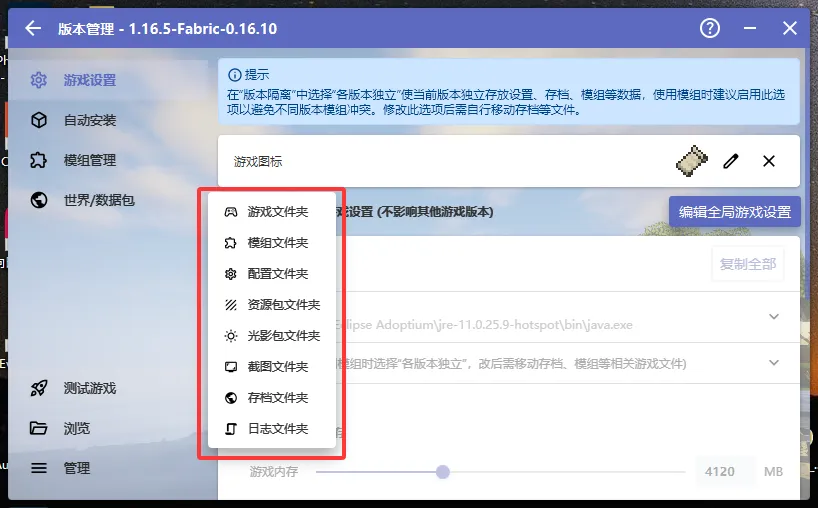Click 编辑全局游戏设置 button
Viewport: 818px width, 508px height.
click(x=734, y=212)
